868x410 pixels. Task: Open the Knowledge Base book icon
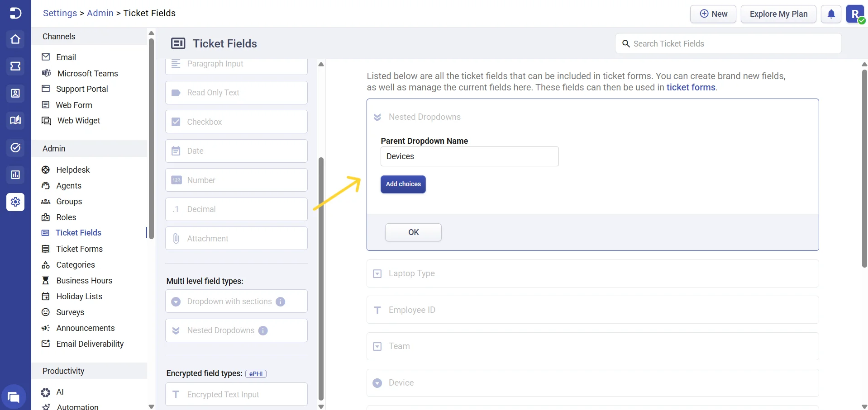15,120
